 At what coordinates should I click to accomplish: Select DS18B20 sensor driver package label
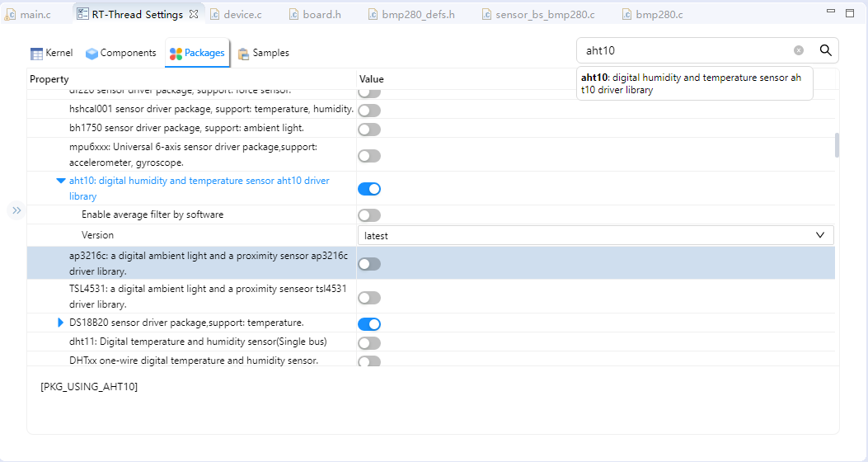(x=186, y=323)
